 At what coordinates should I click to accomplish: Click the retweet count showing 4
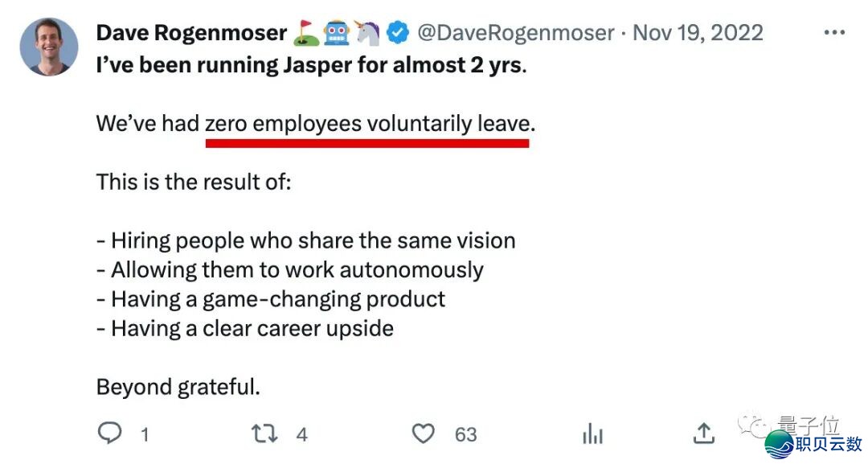pos(302,435)
